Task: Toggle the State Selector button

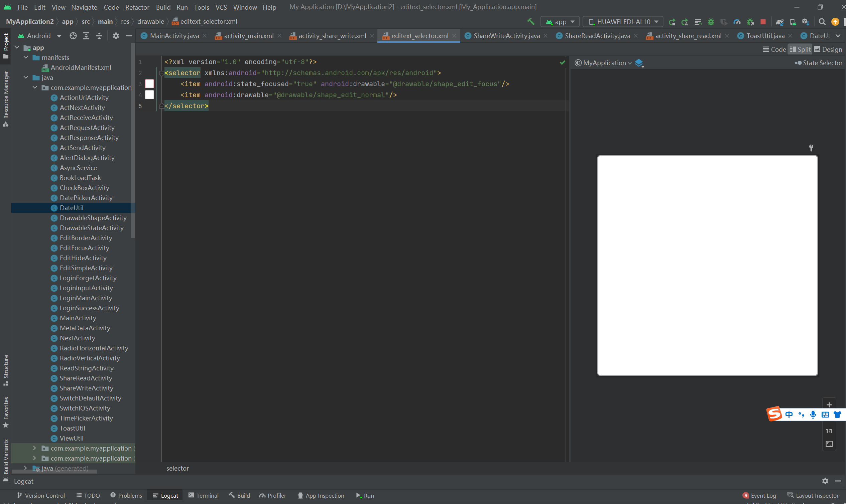Action: point(818,63)
